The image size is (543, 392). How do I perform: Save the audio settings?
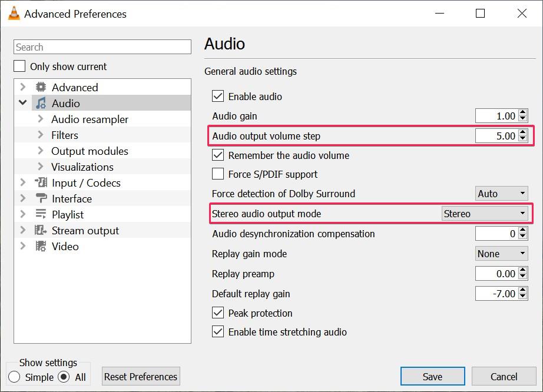point(432,376)
